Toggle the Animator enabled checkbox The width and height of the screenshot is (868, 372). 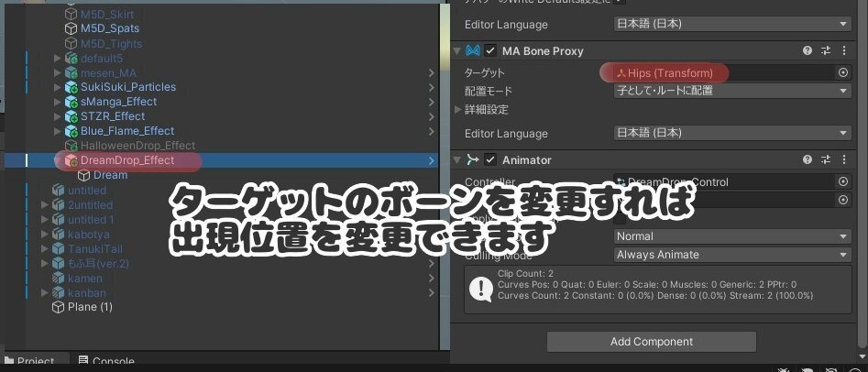pyautogui.click(x=490, y=160)
